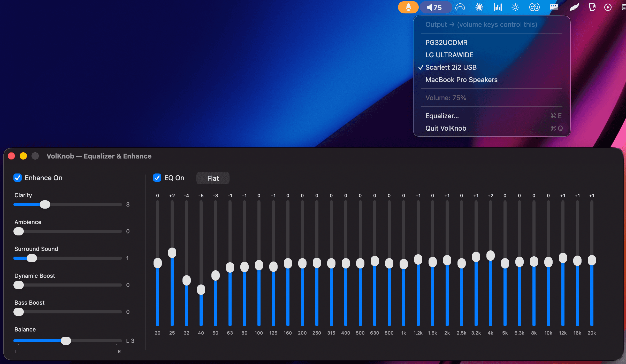Click the arch-shaped menu bar icon
The image size is (626, 364).
pos(460,7)
